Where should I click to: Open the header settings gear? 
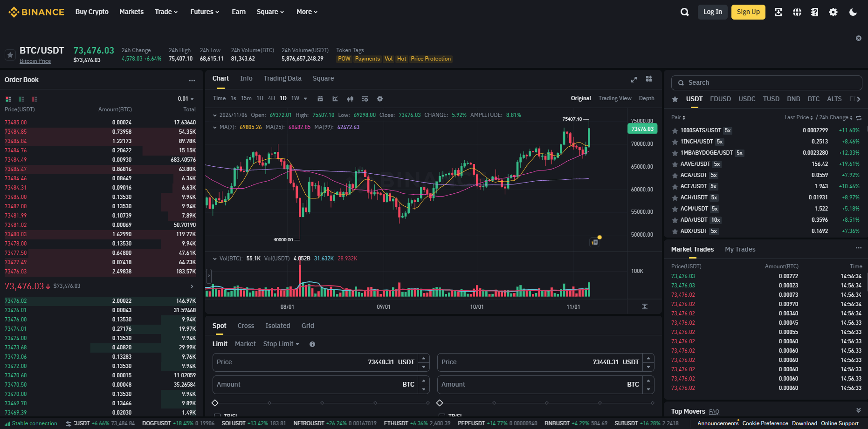(x=833, y=12)
